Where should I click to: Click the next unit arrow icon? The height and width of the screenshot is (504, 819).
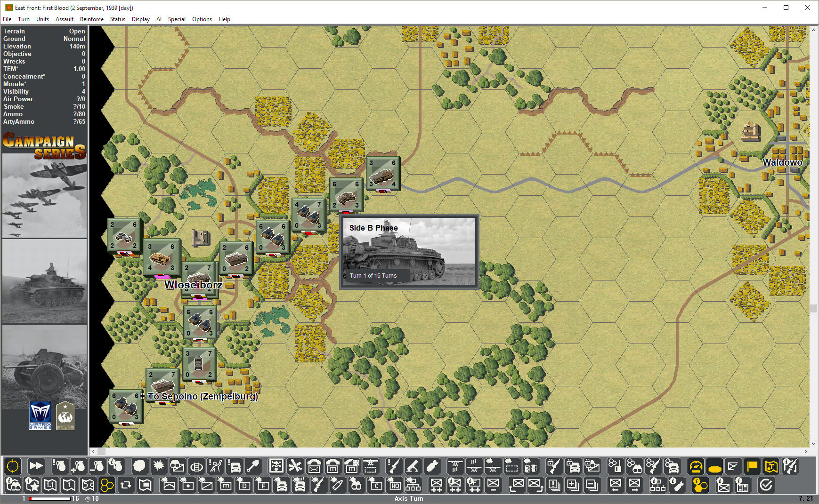coord(634,484)
